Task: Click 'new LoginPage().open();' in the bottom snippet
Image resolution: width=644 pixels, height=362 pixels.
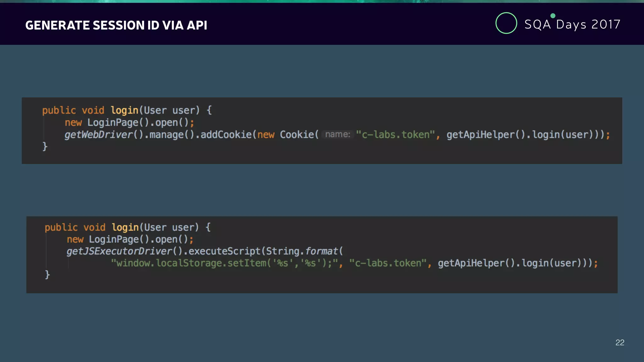Action: pos(130,239)
